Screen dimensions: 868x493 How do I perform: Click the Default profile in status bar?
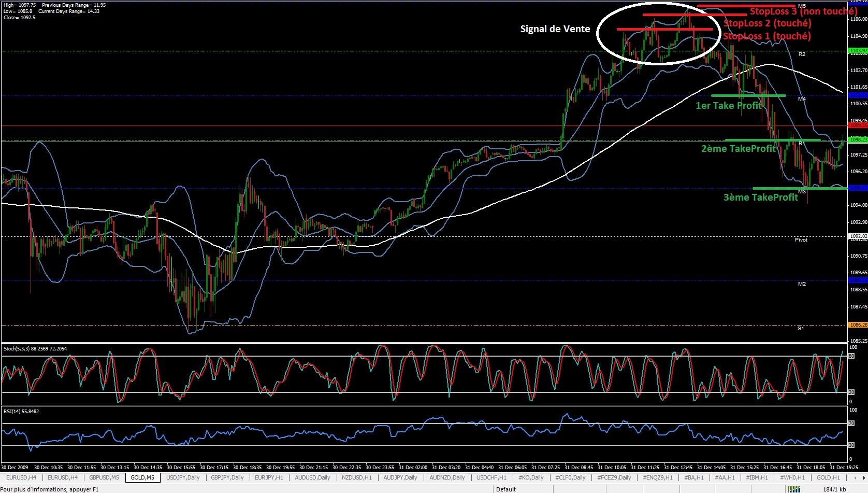[506, 489]
